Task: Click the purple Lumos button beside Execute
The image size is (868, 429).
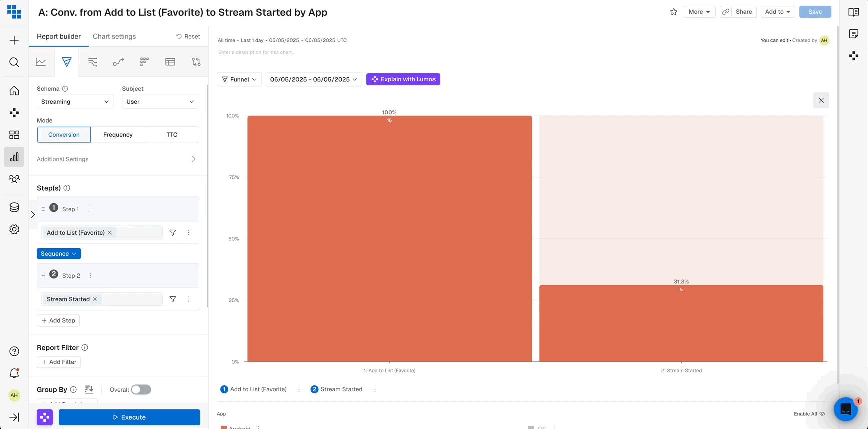Action: pyautogui.click(x=45, y=417)
